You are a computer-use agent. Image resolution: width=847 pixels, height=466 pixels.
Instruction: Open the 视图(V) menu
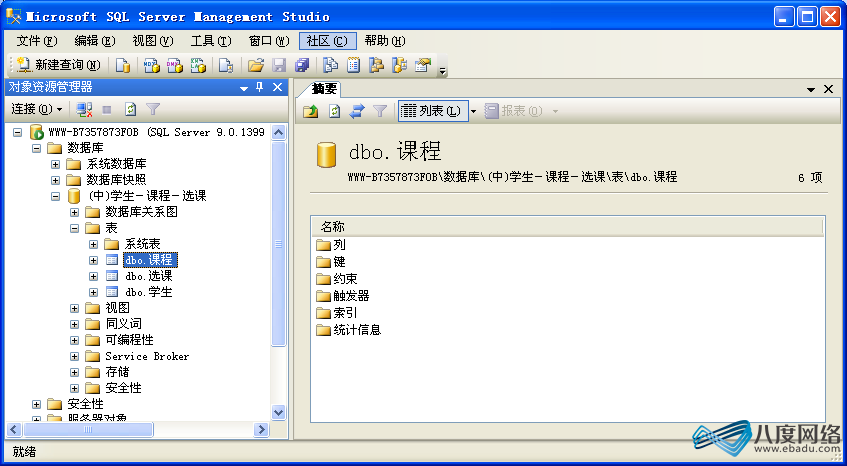click(x=153, y=41)
